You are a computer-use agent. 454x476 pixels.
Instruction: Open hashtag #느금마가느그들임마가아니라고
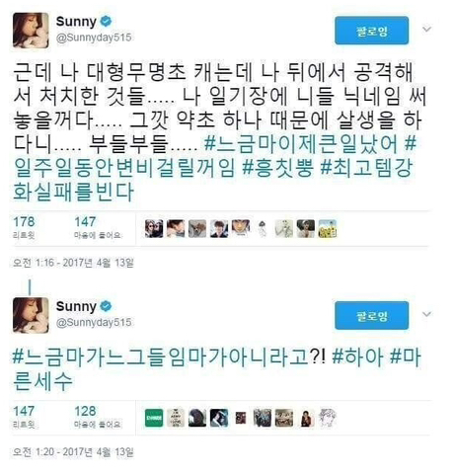160,357
